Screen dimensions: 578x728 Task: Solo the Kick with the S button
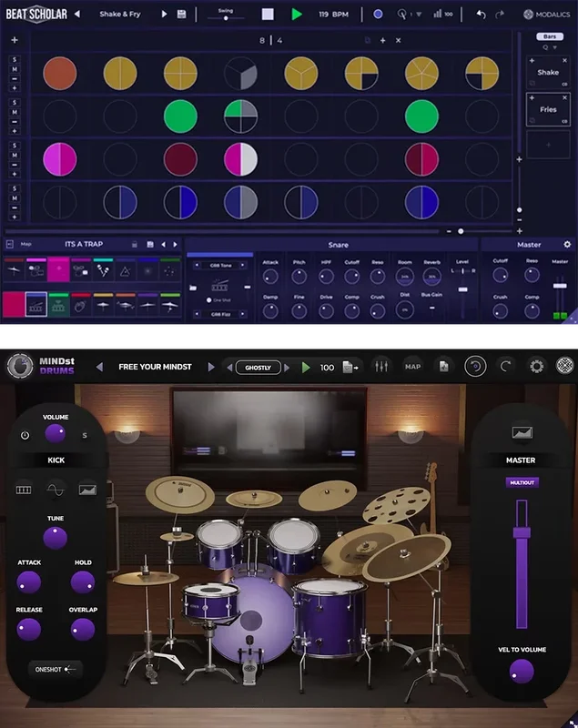(85, 435)
